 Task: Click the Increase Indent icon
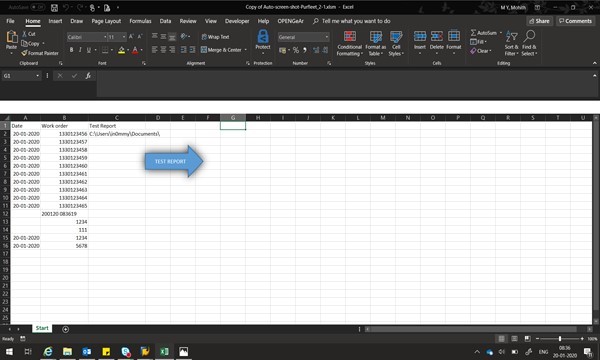pos(192,50)
